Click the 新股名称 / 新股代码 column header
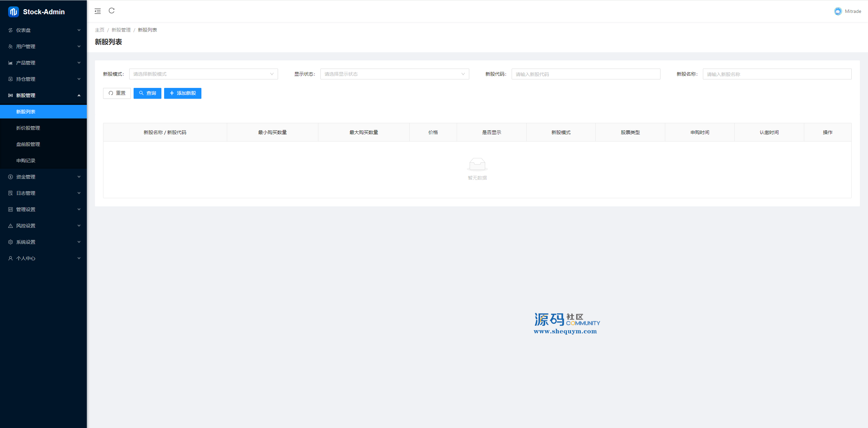868x428 pixels. (x=165, y=132)
